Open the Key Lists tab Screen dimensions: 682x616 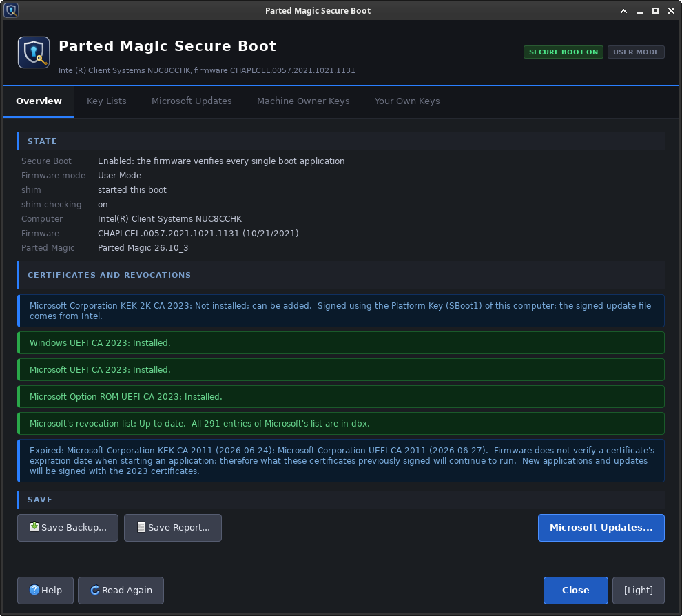[107, 101]
